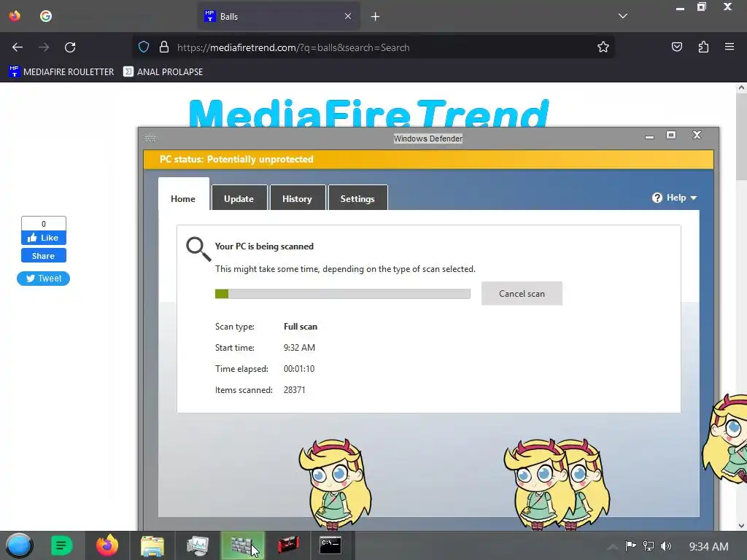This screenshot has width=747, height=560.
Task: Click the 00:01:10 elapsed time value
Action: 299,368
